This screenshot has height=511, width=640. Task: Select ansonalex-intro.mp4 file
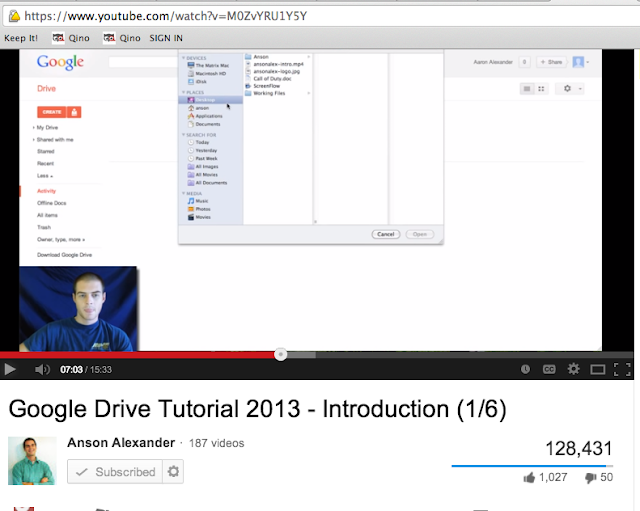coord(275,64)
